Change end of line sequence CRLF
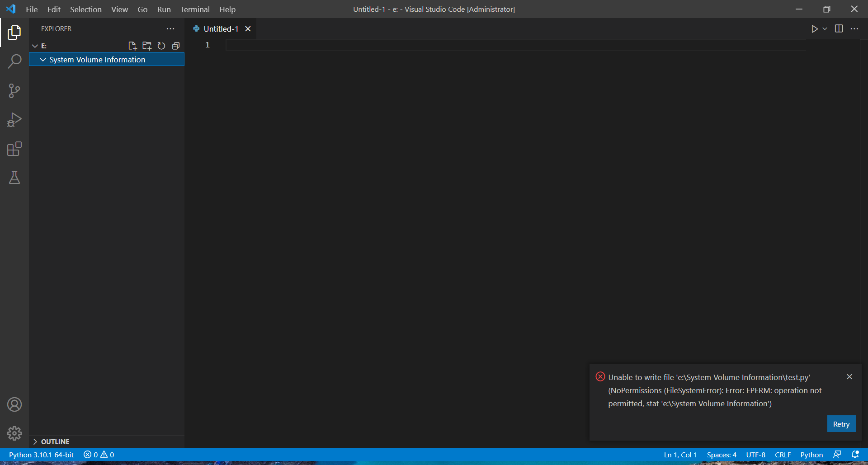 click(783, 455)
